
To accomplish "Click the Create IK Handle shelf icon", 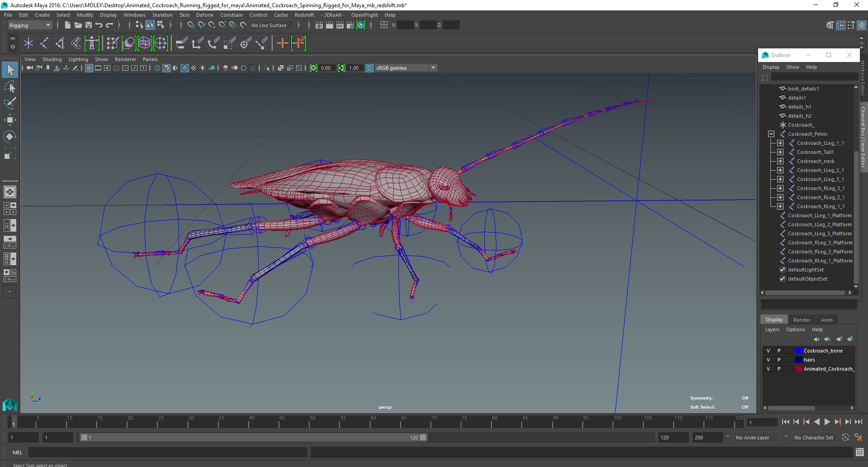I will click(x=60, y=43).
